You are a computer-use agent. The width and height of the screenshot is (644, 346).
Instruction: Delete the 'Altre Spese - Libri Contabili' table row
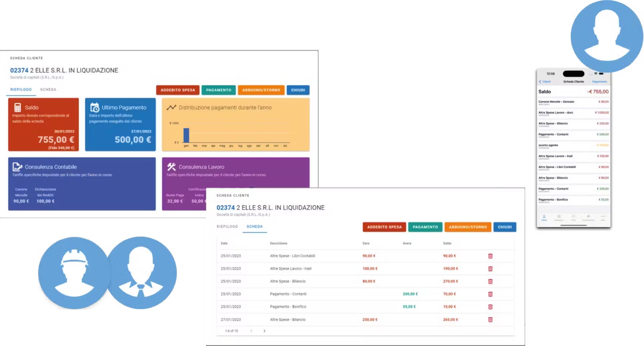pyautogui.click(x=490, y=256)
